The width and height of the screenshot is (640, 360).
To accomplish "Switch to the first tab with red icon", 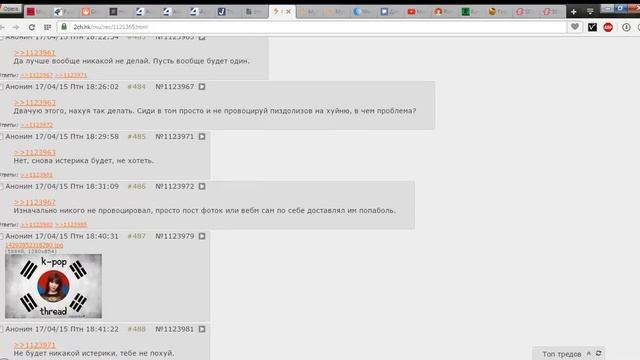I will click(x=36, y=12).
